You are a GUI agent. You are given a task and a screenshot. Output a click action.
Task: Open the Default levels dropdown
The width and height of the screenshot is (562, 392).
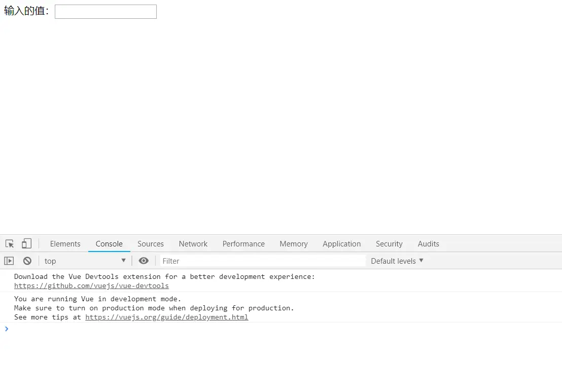coord(397,261)
